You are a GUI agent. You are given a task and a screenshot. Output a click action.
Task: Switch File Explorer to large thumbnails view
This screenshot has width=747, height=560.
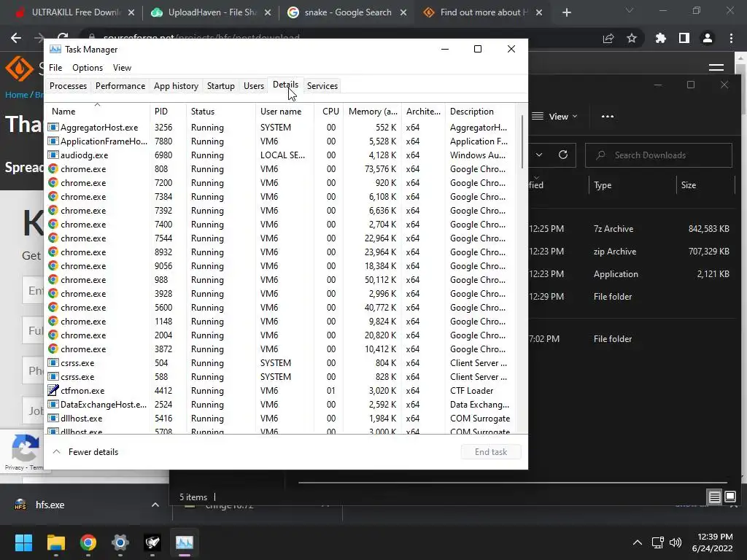tap(729, 497)
